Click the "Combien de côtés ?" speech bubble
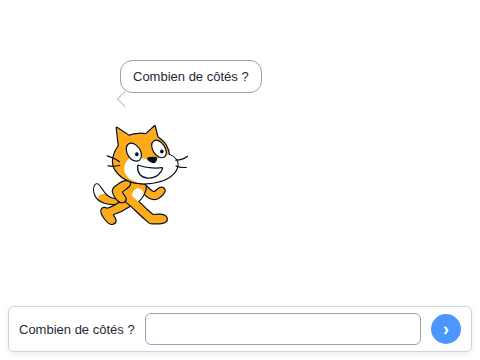This screenshot has width=480, height=360. click(191, 77)
